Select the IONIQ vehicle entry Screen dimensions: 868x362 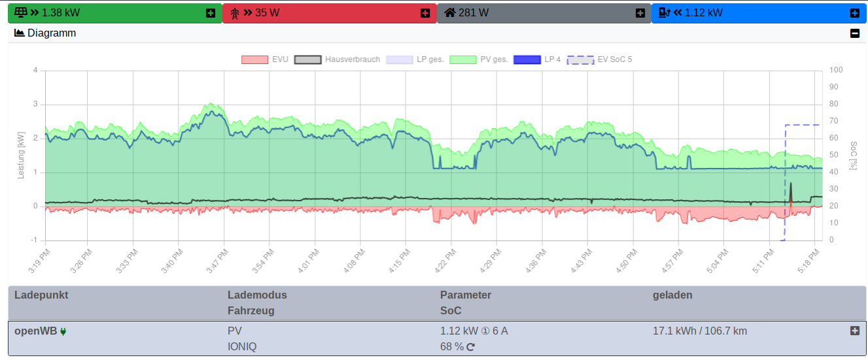click(242, 346)
